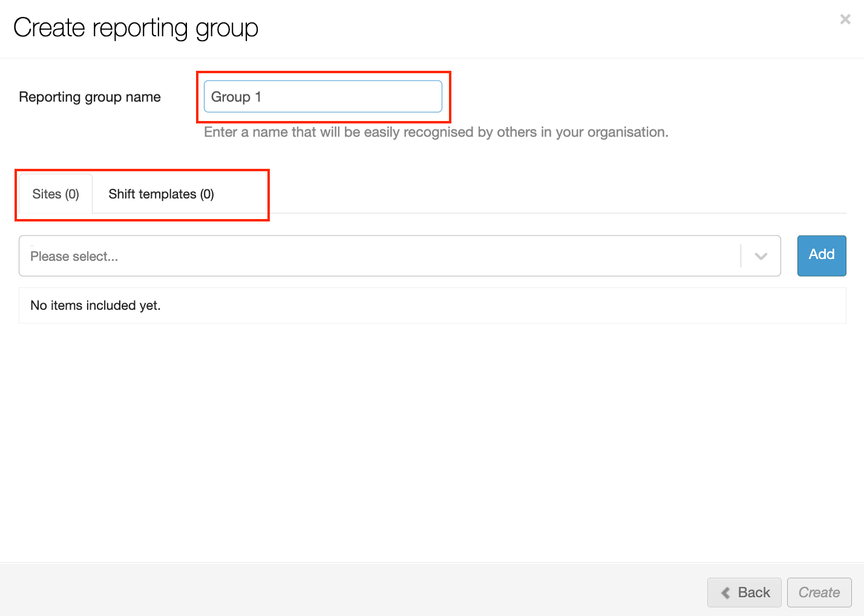
Task: Click the greyed-out Create button
Action: (x=819, y=592)
